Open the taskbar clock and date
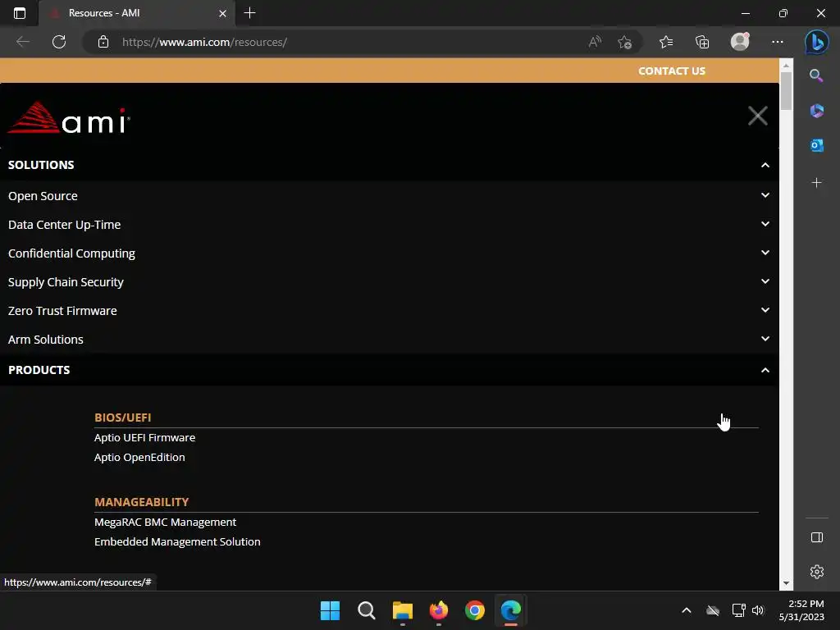Screen dimensions: 840x630 click(x=801, y=610)
